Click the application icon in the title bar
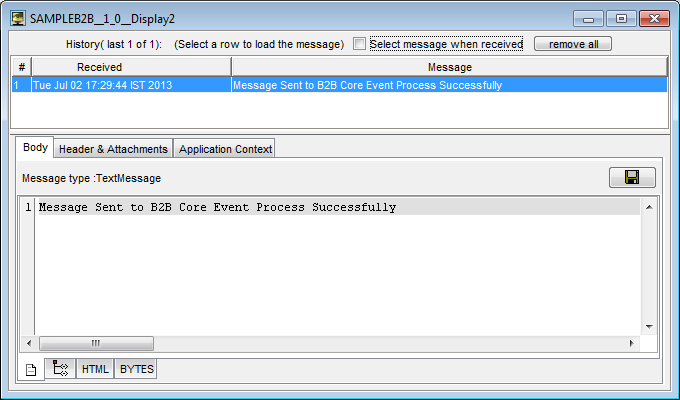 point(17,18)
